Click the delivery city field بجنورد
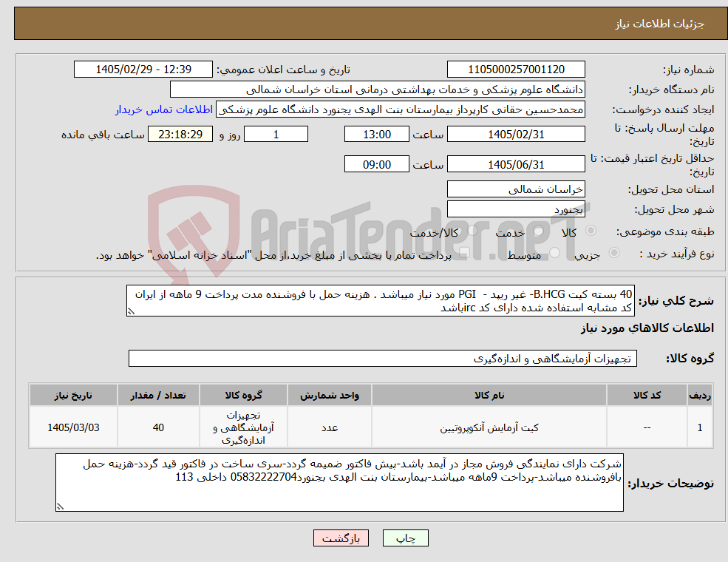The image size is (728, 562). (x=516, y=209)
